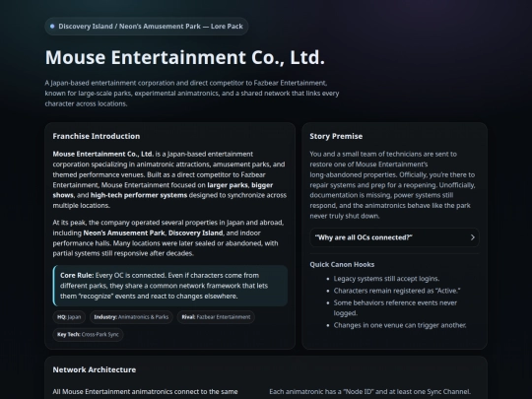
Task: Click the Mouse Entertainment Co., Ltd. page title
Action: pyautogui.click(x=185, y=57)
